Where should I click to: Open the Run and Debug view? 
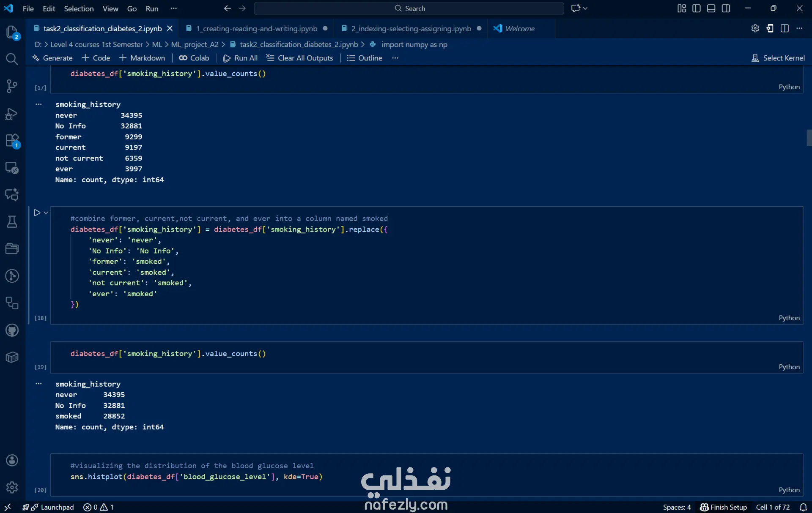12,114
